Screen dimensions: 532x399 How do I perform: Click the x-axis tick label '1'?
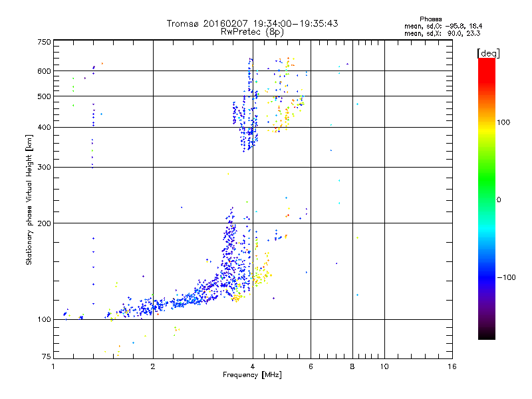pos(53,366)
